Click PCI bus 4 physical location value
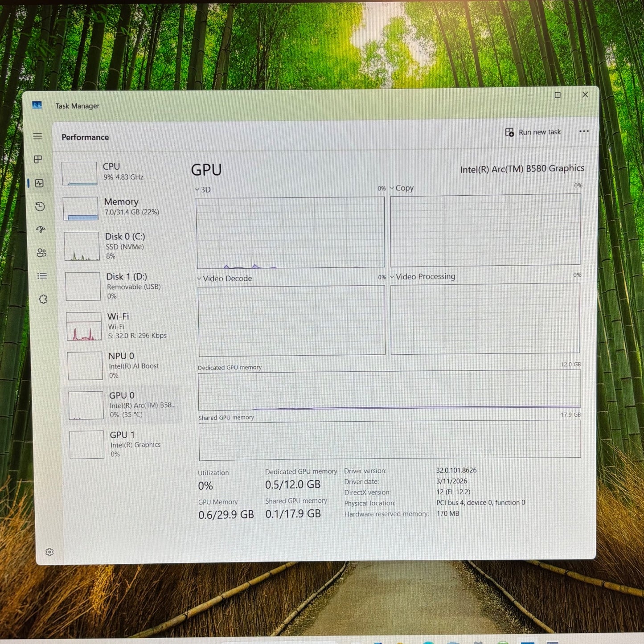 [480, 502]
